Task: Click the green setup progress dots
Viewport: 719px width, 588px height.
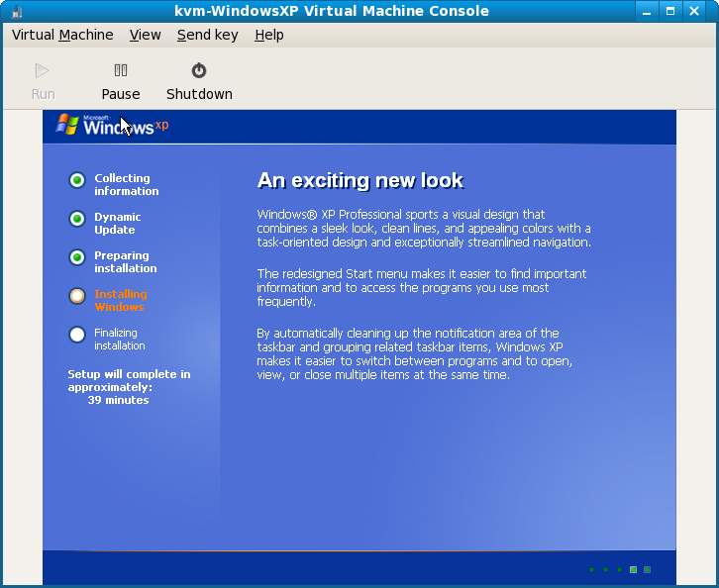Action: pos(620,570)
